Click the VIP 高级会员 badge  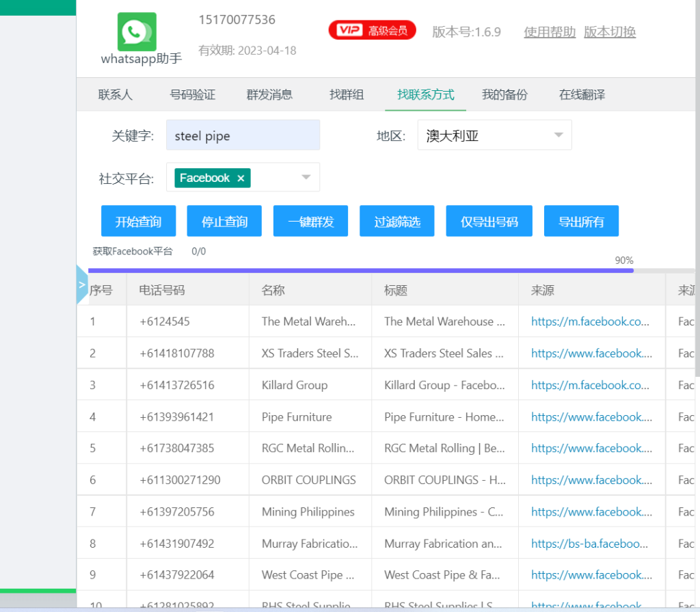[372, 30]
